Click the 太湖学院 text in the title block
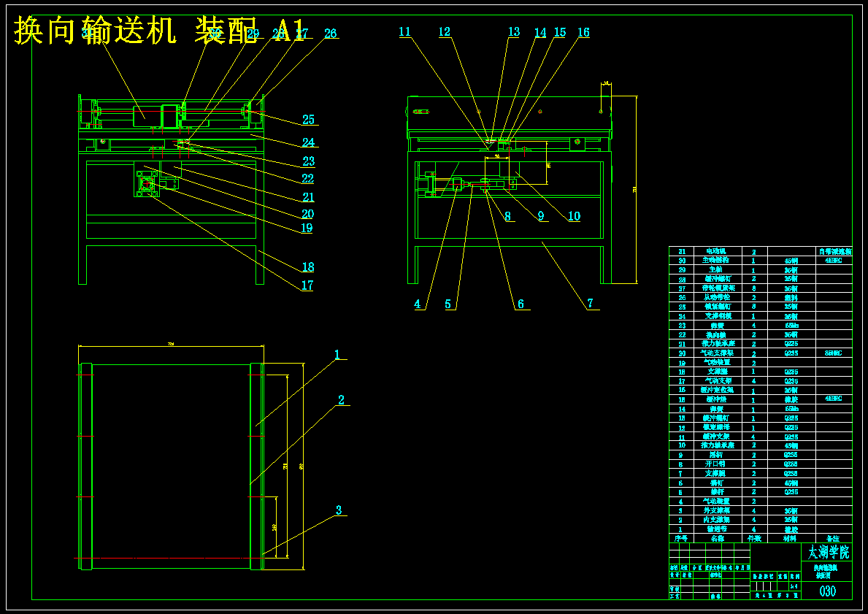Screen dimensions: 868x614 click(x=828, y=552)
